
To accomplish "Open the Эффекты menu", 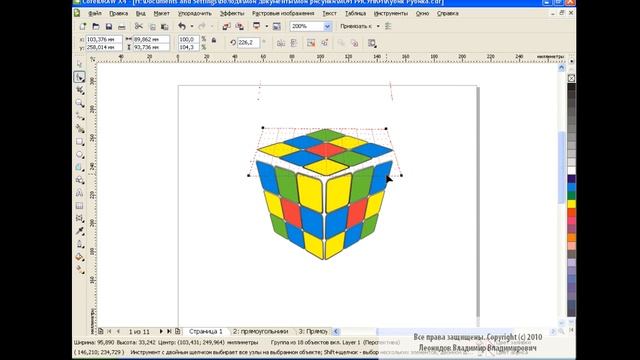I will [x=232, y=13].
